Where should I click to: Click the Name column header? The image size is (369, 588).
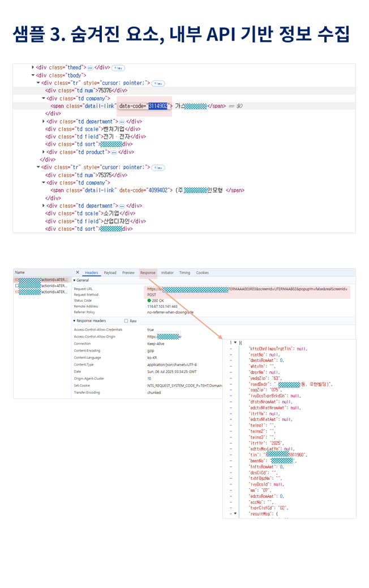click(20, 273)
